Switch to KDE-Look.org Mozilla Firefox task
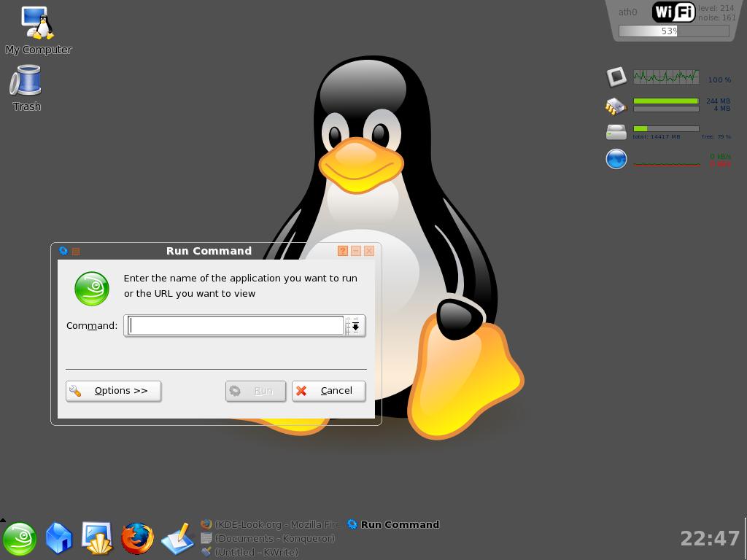This screenshot has width=747, height=560. [269, 524]
